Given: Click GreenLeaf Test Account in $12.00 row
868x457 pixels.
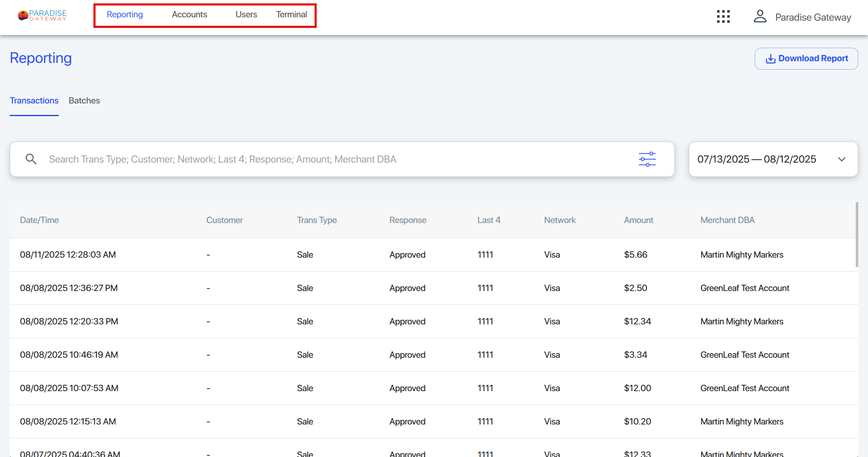Looking at the screenshot, I should click(x=745, y=388).
